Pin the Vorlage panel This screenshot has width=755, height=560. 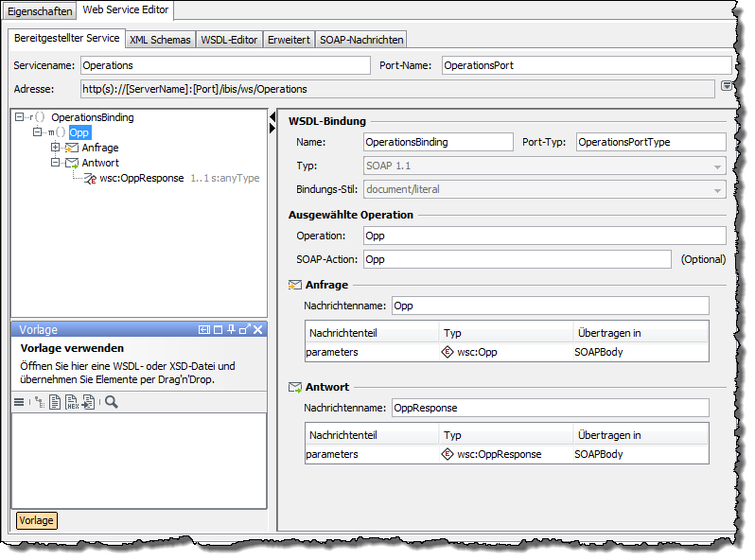click(x=232, y=329)
